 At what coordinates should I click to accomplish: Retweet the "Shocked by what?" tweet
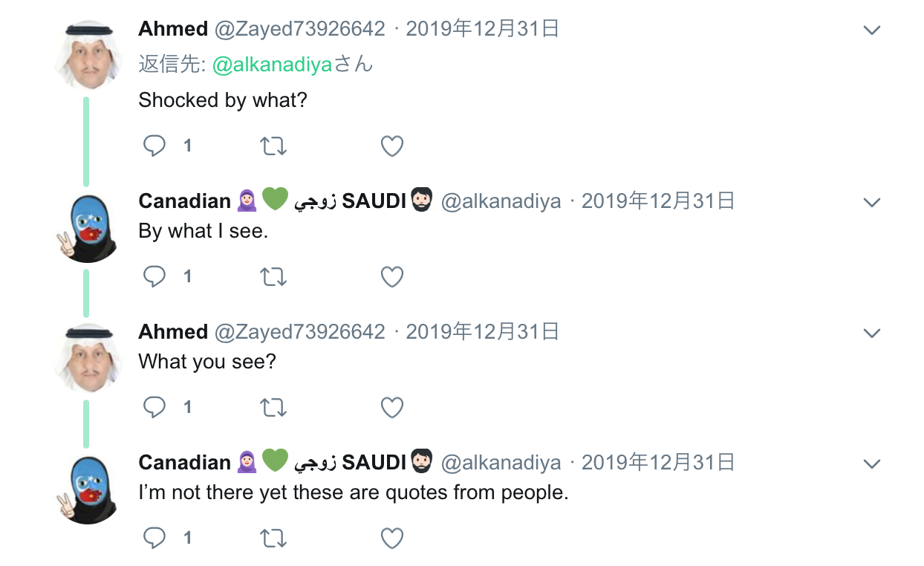point(273,146)
